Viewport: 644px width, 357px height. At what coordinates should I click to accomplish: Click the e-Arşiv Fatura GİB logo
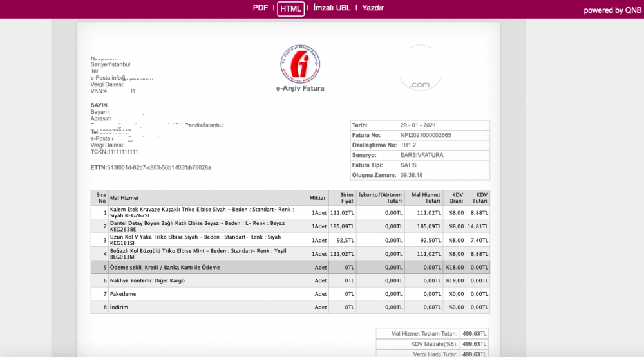(x=300, y=64)
